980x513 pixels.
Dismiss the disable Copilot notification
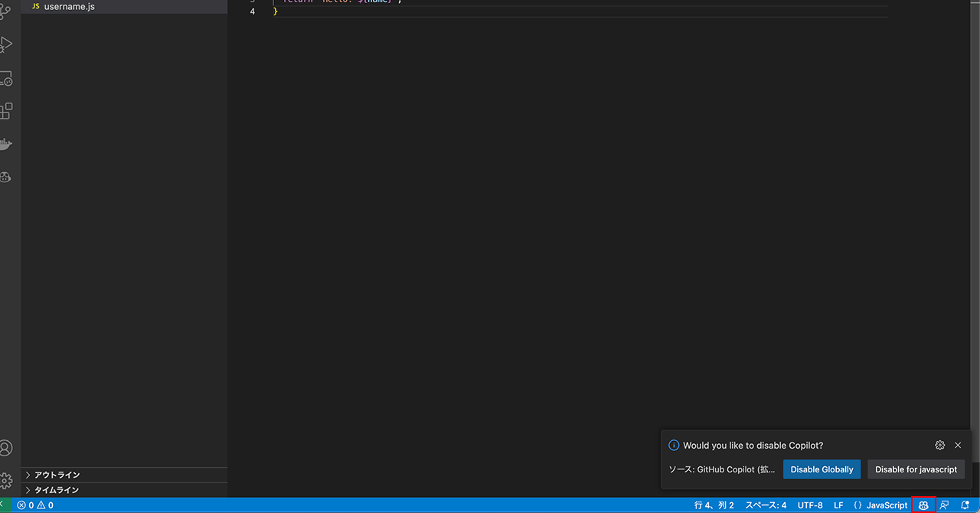958,445
